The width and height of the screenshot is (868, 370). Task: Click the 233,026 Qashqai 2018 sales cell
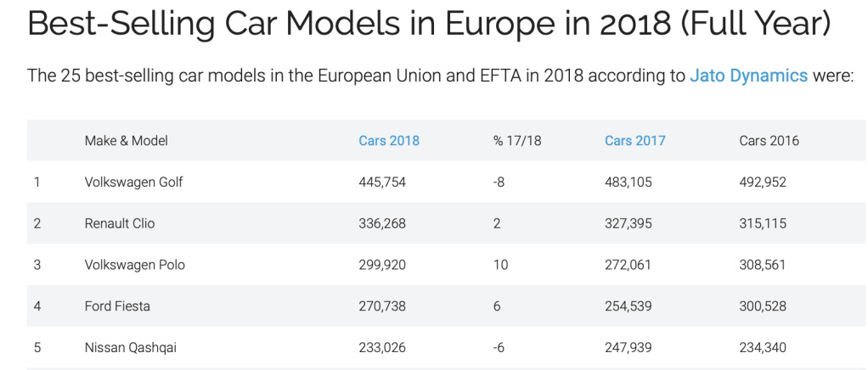click(382, 347)
